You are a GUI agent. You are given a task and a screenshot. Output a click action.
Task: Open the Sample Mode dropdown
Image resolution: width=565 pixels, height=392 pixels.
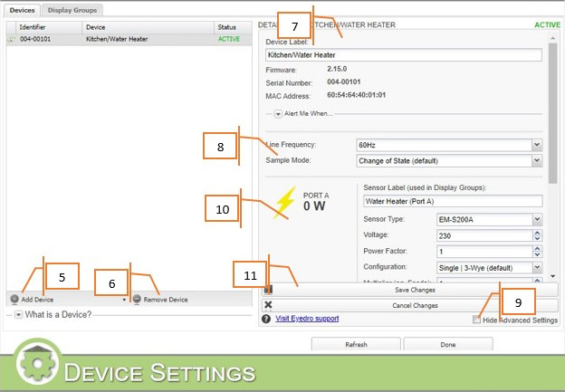[537, 160]
